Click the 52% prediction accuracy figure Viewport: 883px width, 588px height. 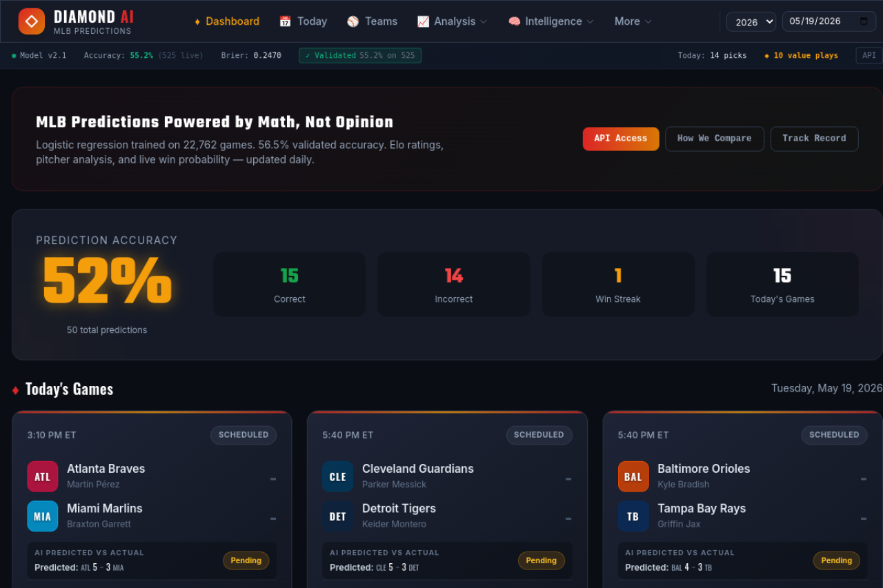pos(107,281)
